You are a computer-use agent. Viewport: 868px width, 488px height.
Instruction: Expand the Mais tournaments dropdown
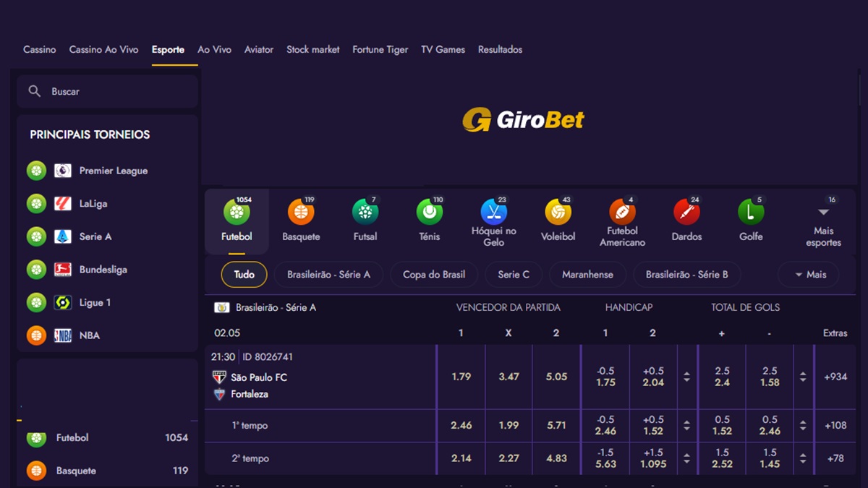810,275
